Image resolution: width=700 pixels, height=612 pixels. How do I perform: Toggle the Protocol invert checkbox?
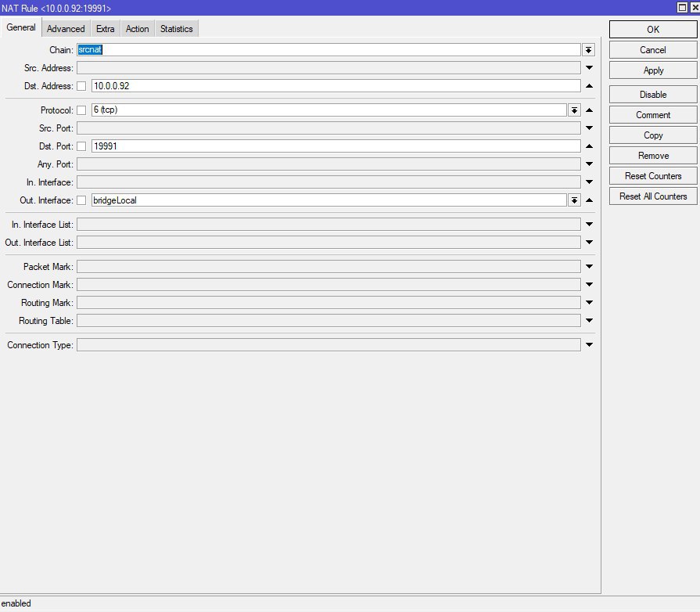point(81,110)
